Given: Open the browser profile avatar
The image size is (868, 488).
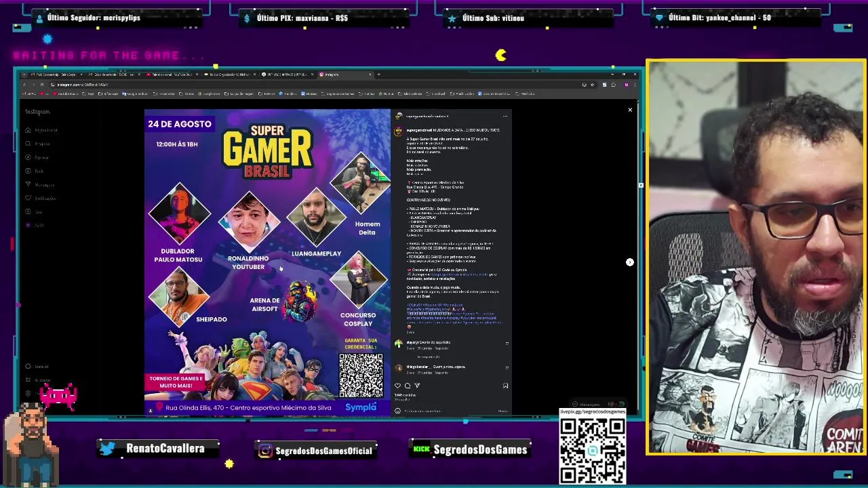Looking at the screenshot, I should 627,85.
